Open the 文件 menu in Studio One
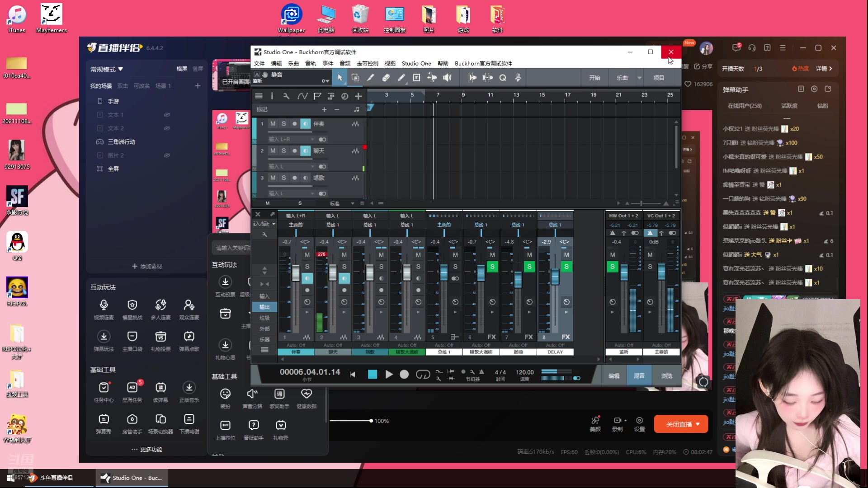868x488 pixels. tap(259, 63)
